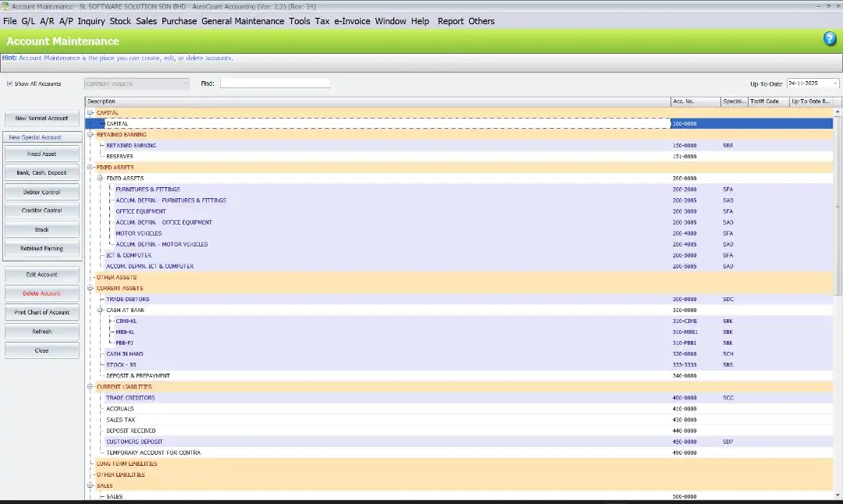
Task: Collapse the CASH AT BANK node
Action: coord(100,311)
